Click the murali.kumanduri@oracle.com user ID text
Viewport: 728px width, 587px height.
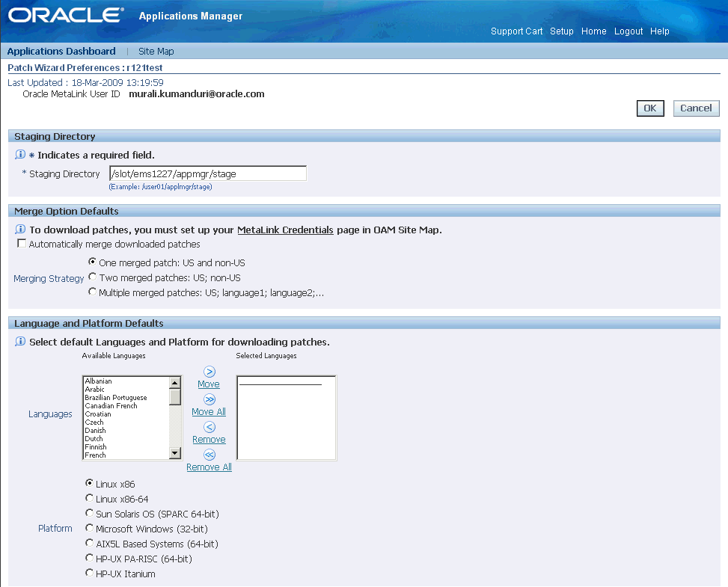[x=196, y=93]
